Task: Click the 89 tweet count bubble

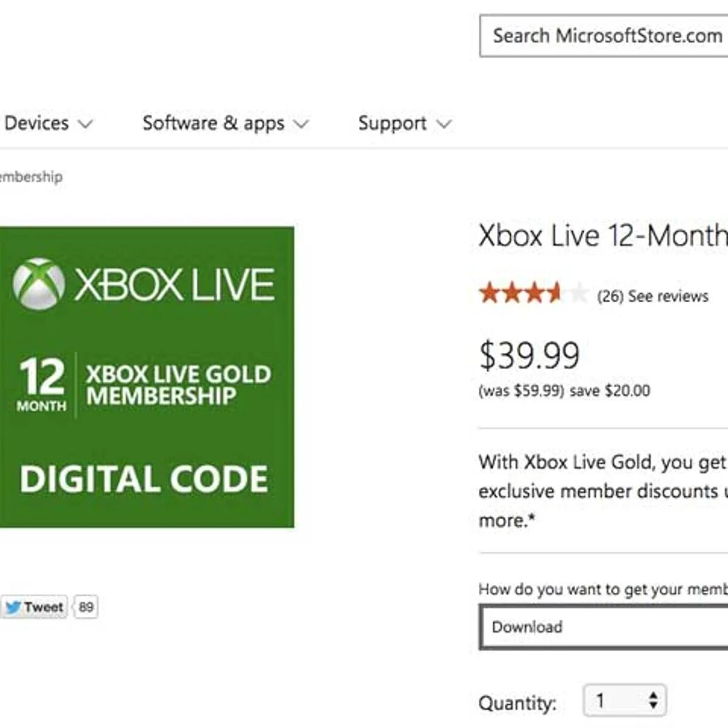Action: click(x=86, y=607)
